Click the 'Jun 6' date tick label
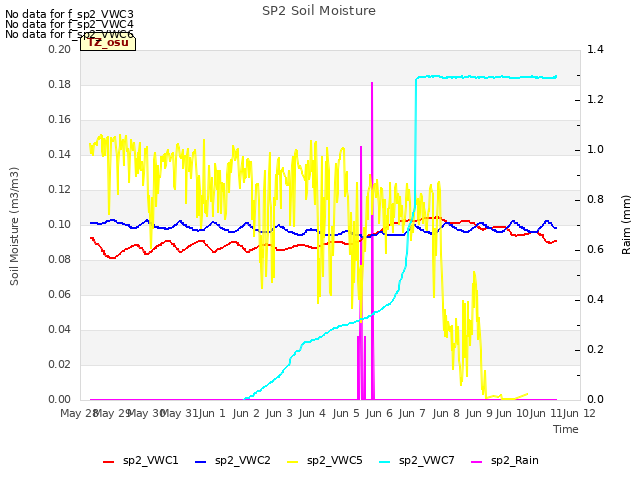The image size is (640, 480). (x=379, y=413)
